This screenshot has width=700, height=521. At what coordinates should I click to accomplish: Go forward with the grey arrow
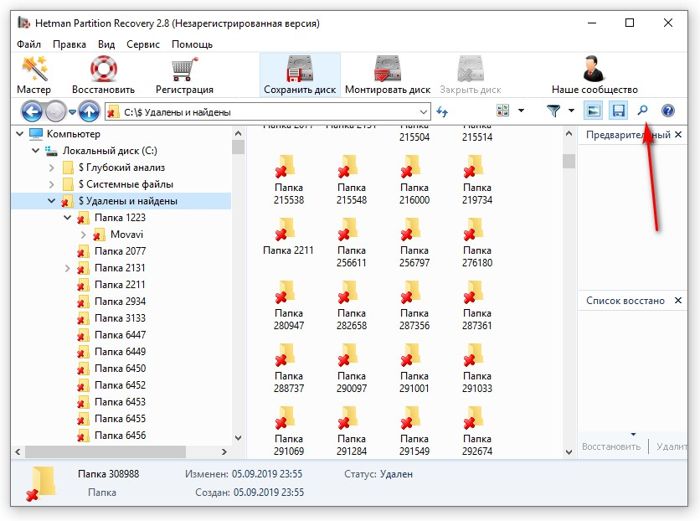(x=56, y=111)
